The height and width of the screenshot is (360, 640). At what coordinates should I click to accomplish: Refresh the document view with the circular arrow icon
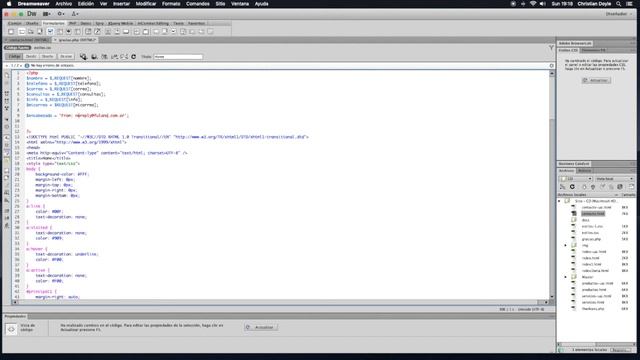133,57
